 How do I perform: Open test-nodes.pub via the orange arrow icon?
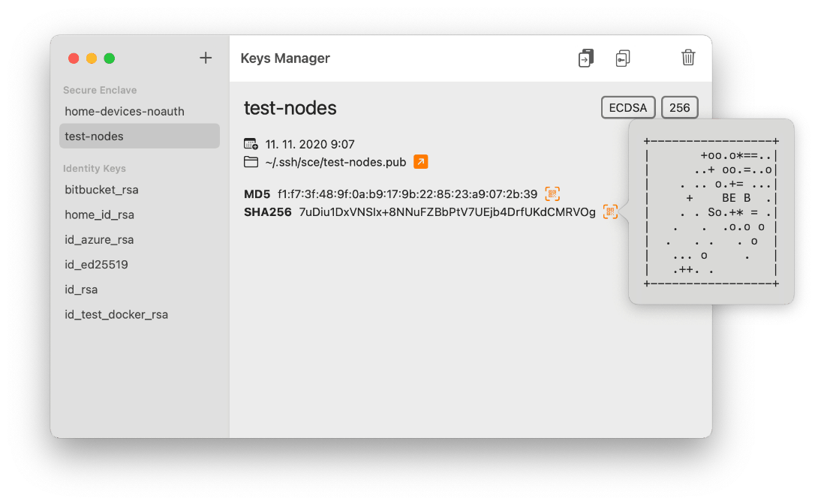tap(420, 161)
